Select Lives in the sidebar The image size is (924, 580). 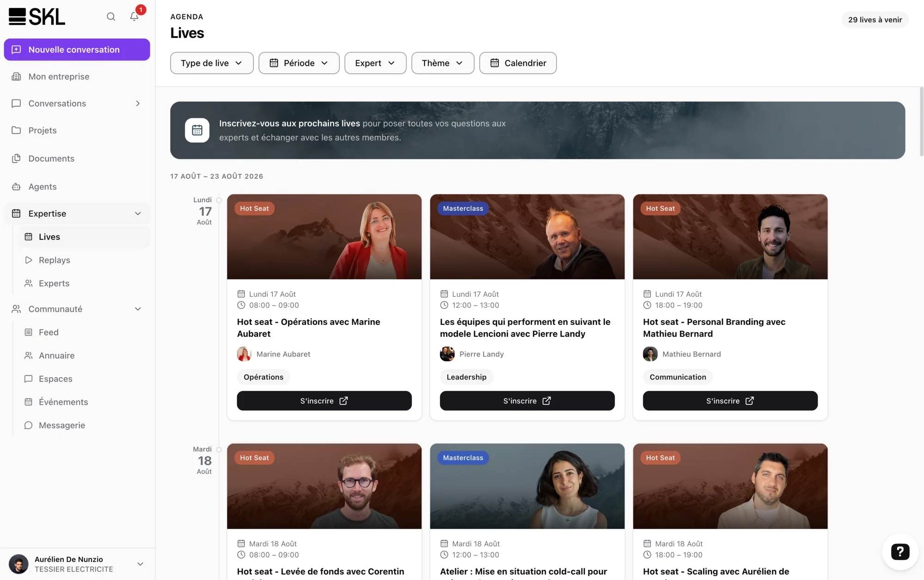[84, 237]
